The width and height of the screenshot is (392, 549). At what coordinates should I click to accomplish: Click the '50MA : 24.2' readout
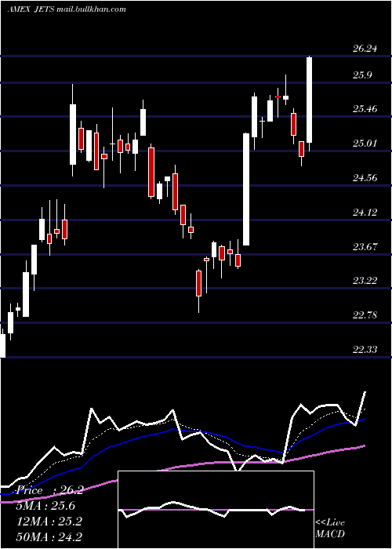click(x=49, y=536)
